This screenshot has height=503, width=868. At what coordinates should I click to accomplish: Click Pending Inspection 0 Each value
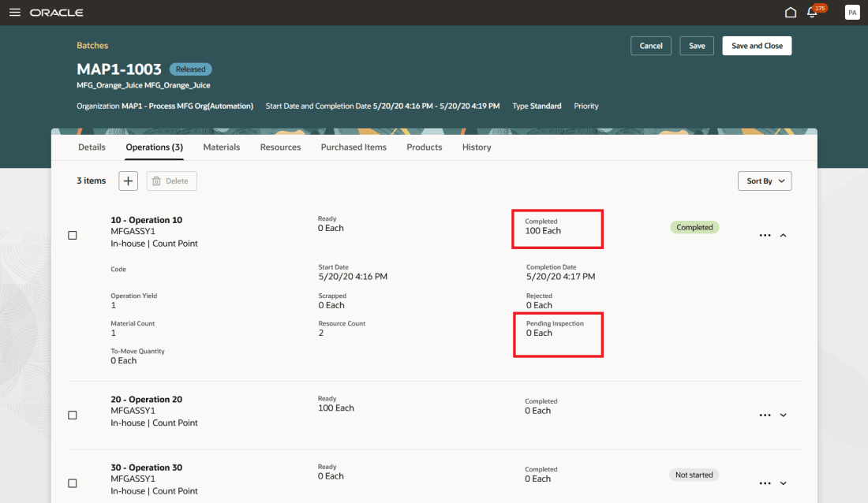click(x=539, y=333)
